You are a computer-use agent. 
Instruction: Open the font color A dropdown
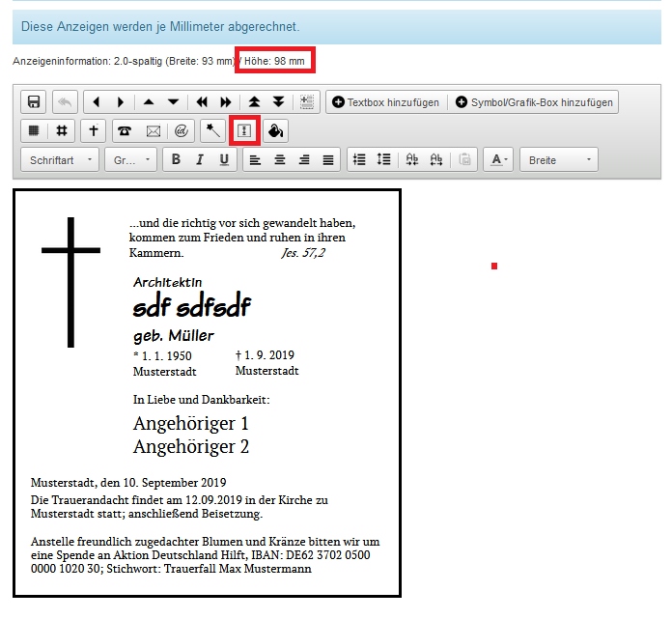point(498,160)
